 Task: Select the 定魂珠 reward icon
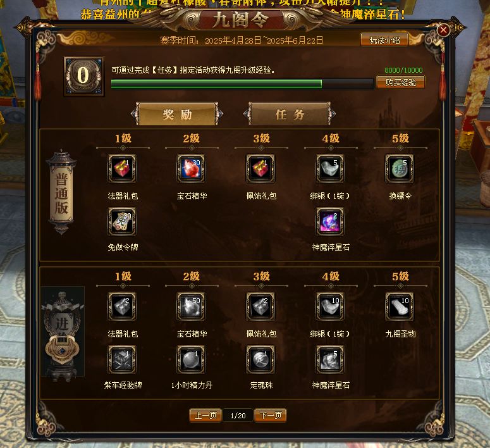[x=260, y=359]
